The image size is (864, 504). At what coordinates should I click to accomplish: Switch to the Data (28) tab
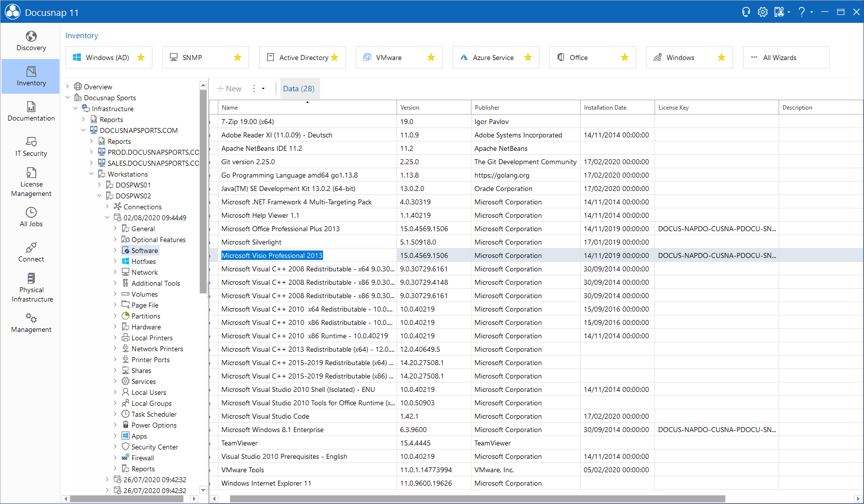pos(299,89)
